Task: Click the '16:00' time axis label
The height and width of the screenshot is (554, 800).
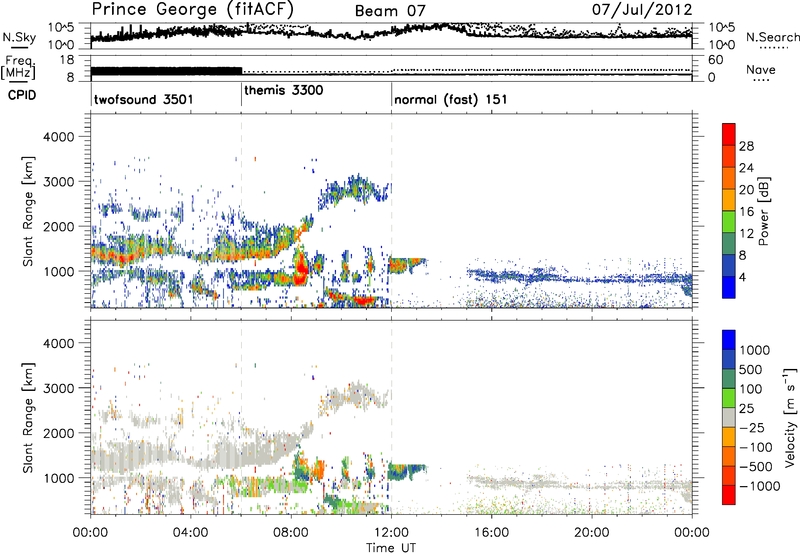Action: click(491, 533)
